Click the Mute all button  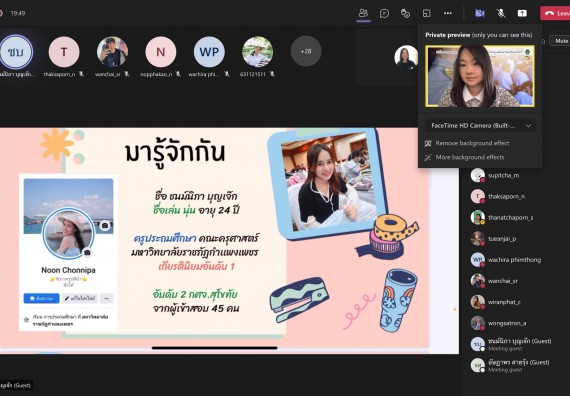pos(560,41)
